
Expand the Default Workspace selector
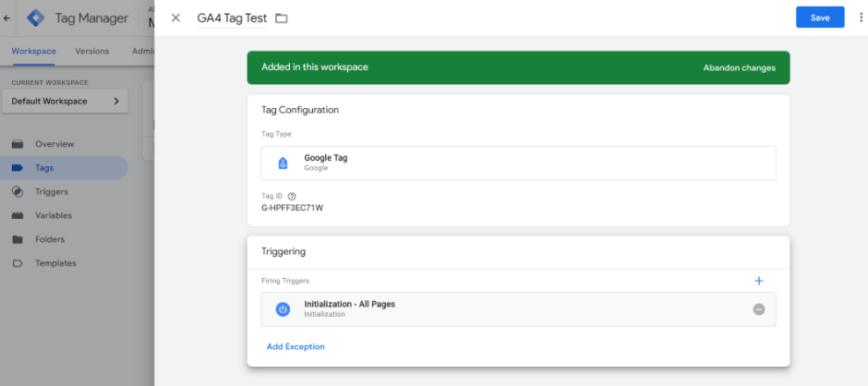(x=65, y=101)
